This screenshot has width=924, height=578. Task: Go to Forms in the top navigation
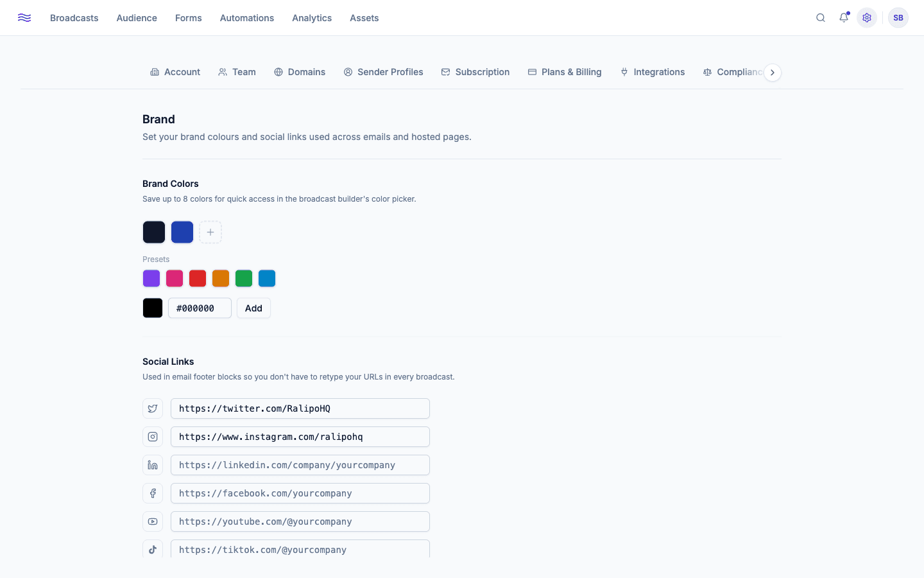[x=189, y=18]
